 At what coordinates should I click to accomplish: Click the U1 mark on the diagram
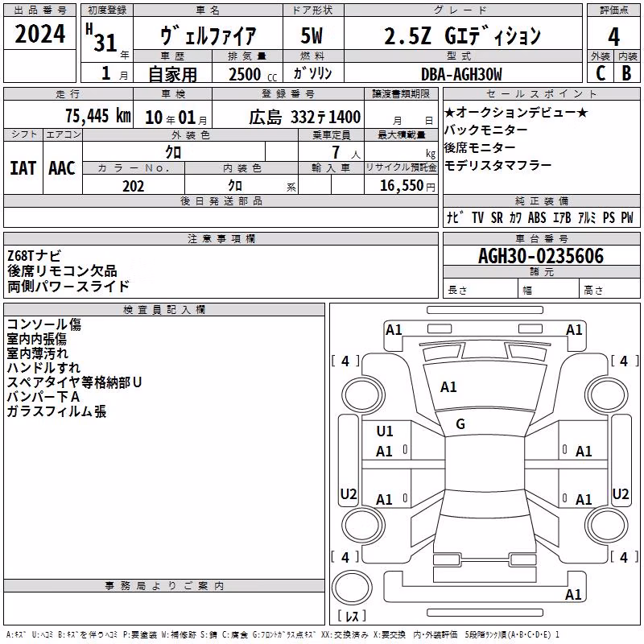coord(385,431)
